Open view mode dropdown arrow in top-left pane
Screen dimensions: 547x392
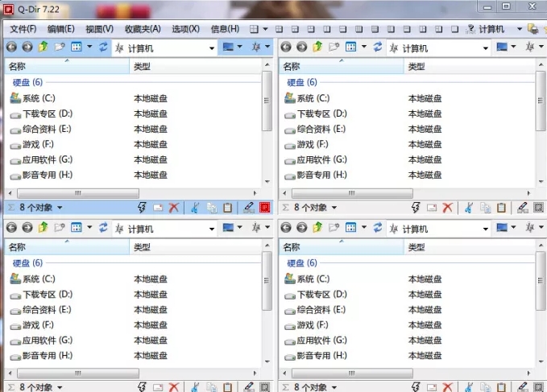(x=89, y=47)
